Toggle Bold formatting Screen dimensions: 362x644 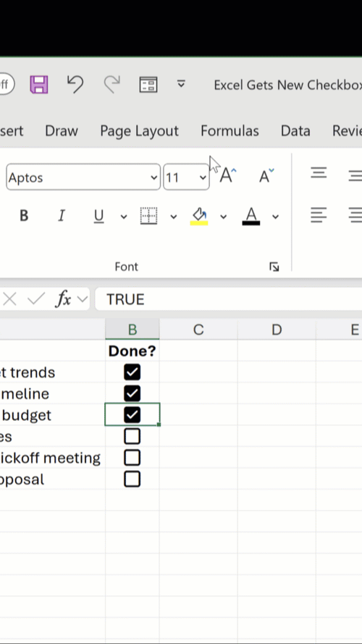pyautogui.click(x=24, y=216)
